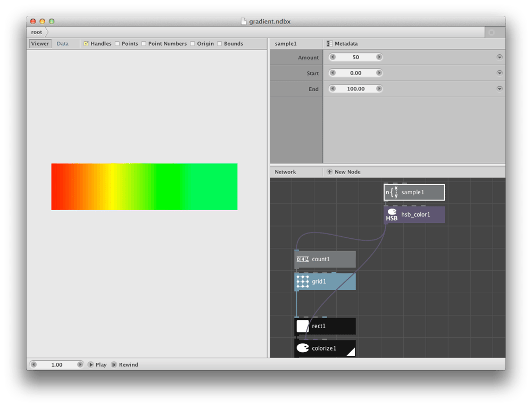The width and height of the screenshot is (532, 407).
Task: Click the Amount parameter label
Action: tap(308, 57)
